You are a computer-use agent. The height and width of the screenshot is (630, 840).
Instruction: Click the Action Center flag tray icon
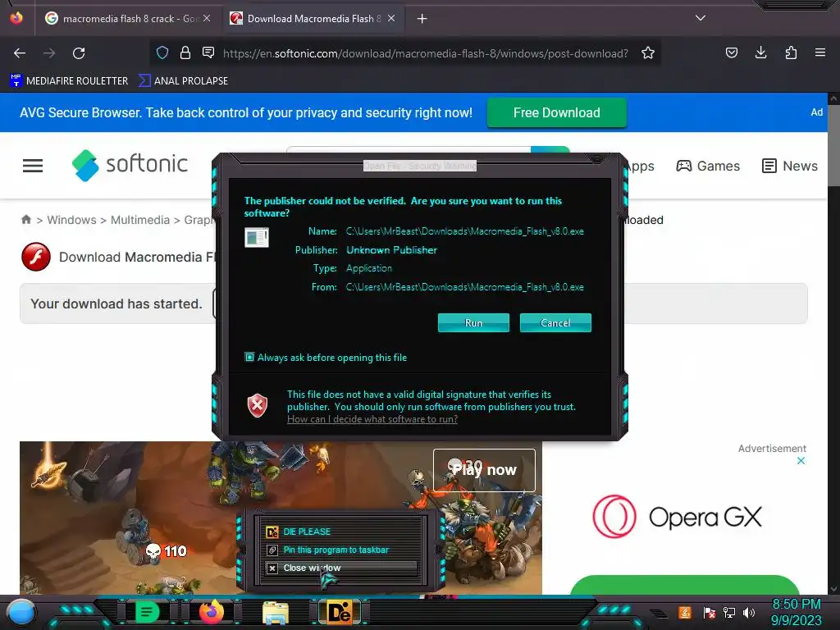tap(709, 612)
